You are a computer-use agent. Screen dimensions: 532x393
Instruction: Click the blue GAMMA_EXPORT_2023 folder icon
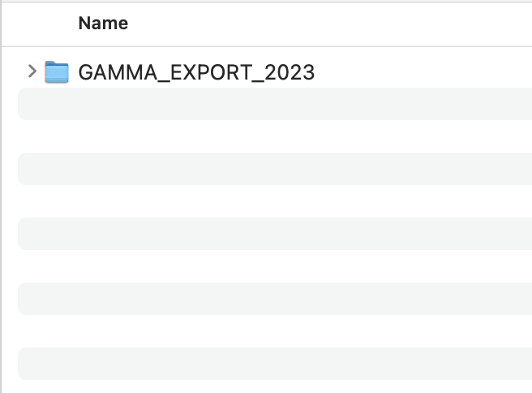pyautogui.click(x=56, y=72)
